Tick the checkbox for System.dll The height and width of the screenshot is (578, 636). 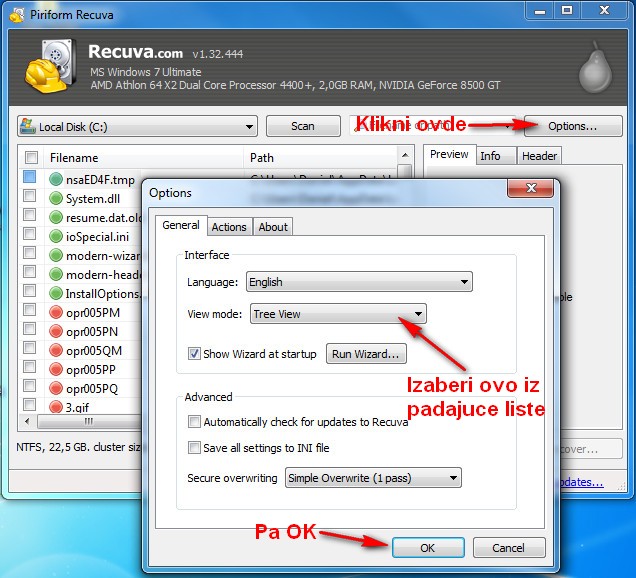(x=30, y=196)
